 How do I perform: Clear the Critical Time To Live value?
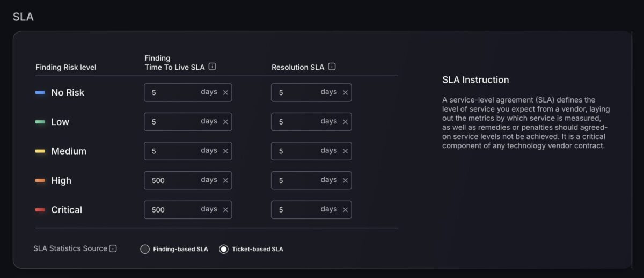click(x=225, y=210)
